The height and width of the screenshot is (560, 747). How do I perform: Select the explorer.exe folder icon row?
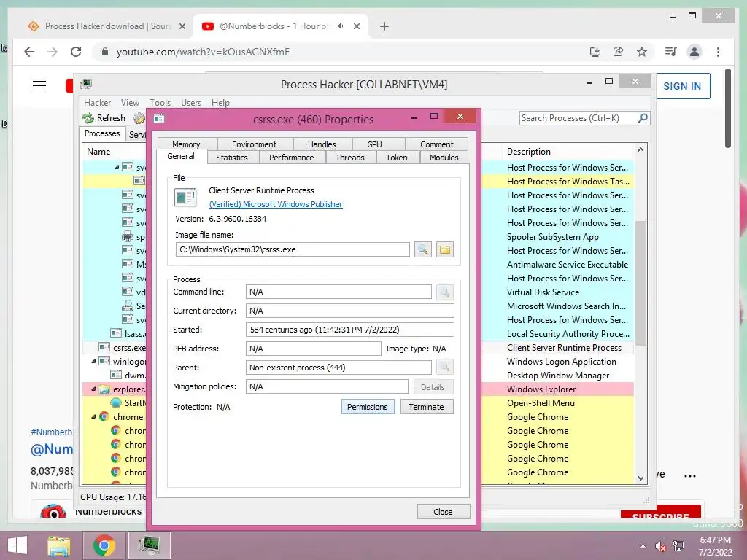pyautogui.click(x=104, y=389)
